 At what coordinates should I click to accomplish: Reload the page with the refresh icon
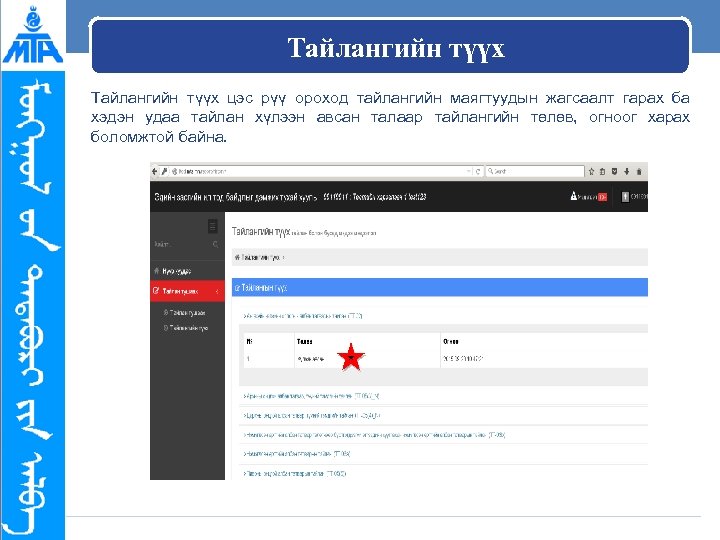click(478, 171)
